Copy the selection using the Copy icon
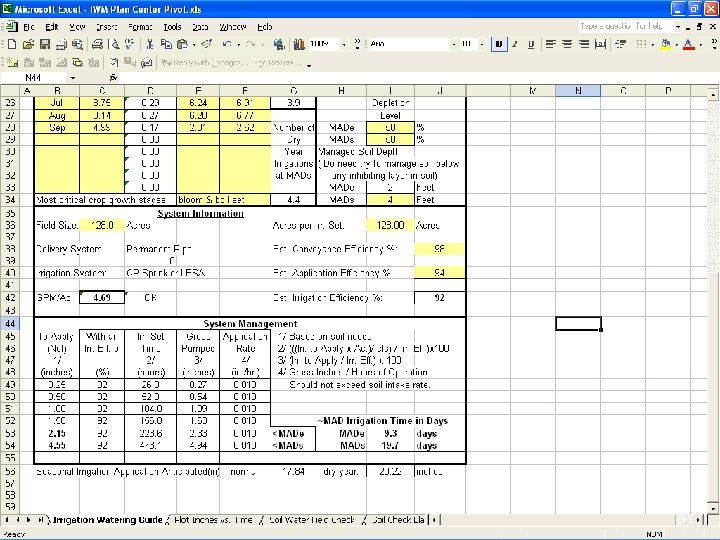 [x=166, y=44]
